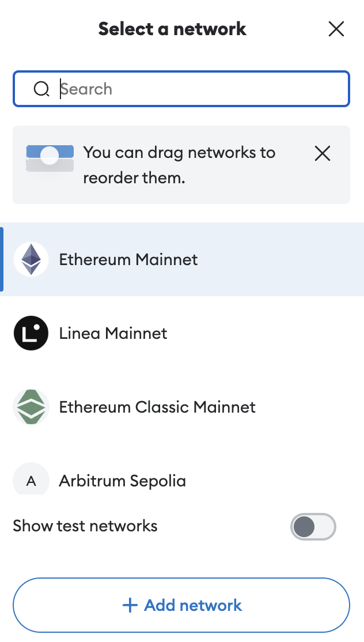Choose Ethereum Classic Mainnet from list
This screenshot has width=364, height=642.
(x=157, y=407)
